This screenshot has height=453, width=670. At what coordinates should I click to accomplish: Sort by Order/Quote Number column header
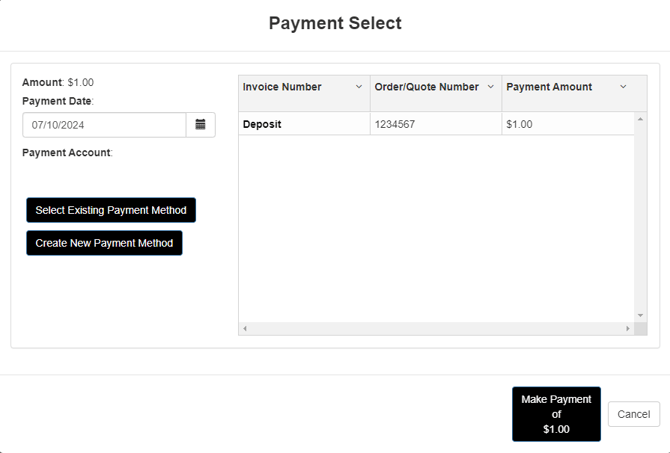[x=426, y=87]
